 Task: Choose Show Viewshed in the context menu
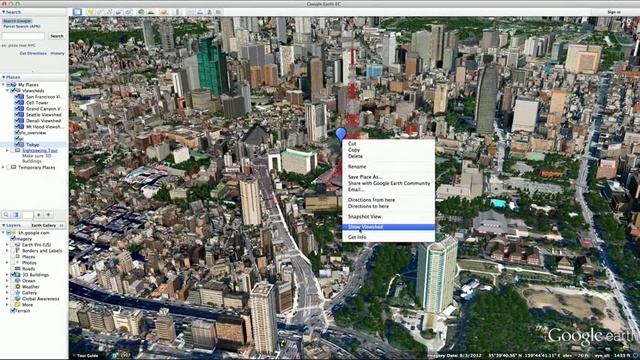pos(388,227)
